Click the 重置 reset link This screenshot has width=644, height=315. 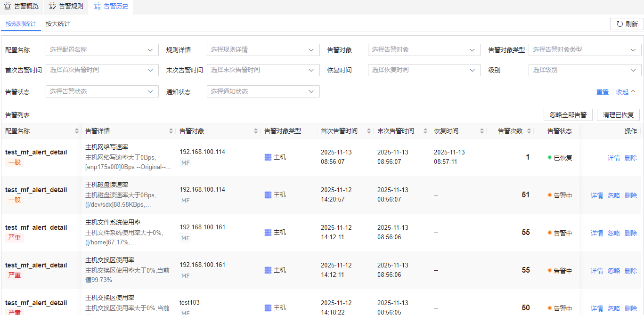click(603, 92)
